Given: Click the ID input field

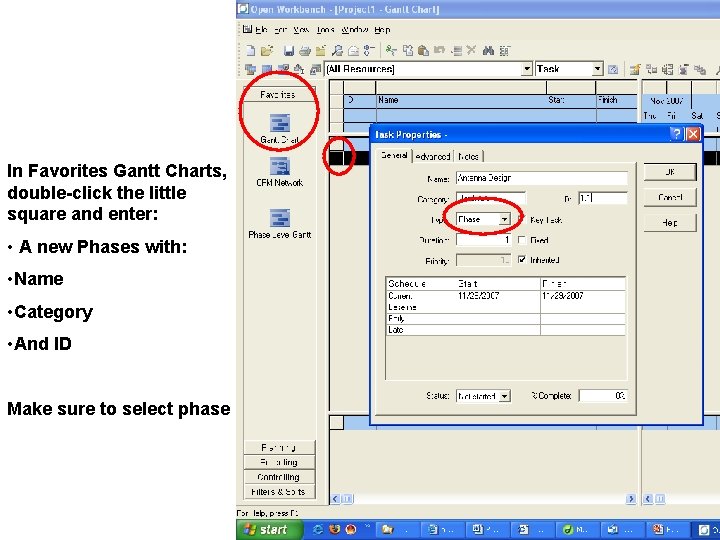Looking at the screenshot, I should (603, 198).
